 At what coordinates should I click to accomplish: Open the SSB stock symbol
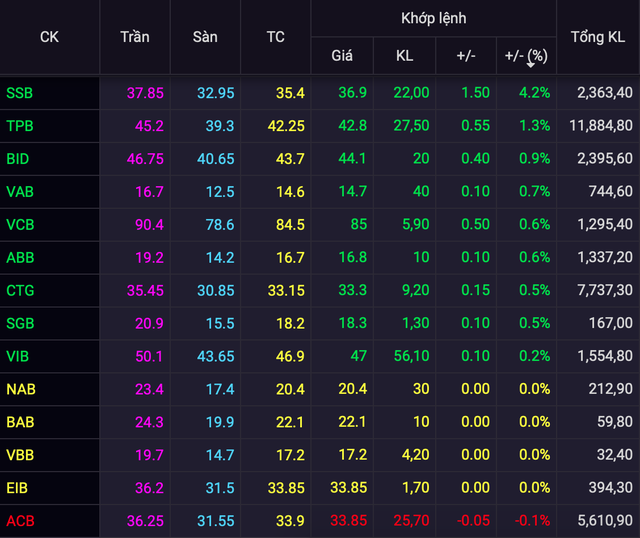coord(19,93)
